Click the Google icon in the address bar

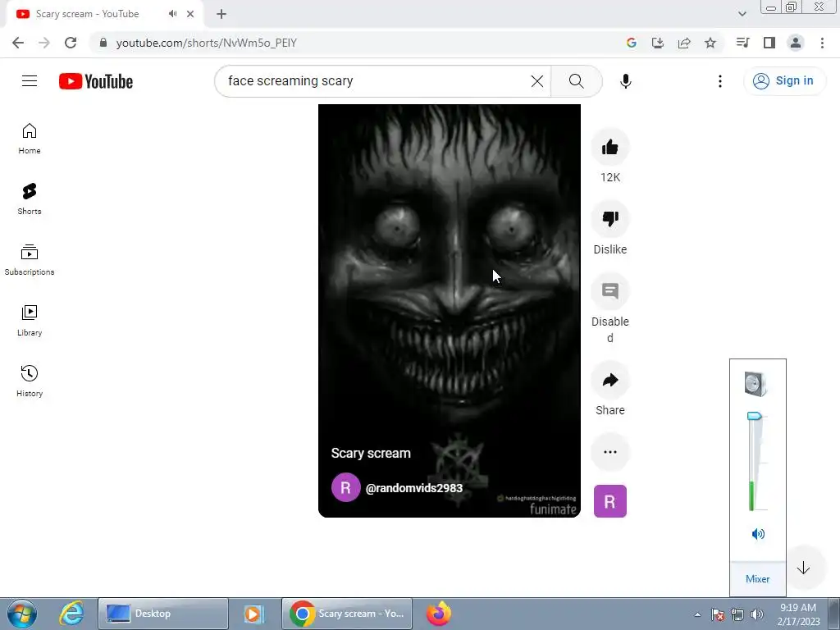[631, 43]
